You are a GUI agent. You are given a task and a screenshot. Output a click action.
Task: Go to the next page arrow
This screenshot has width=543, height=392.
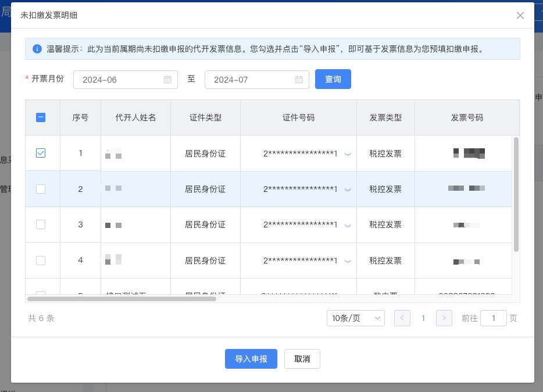tap(444, 318)
